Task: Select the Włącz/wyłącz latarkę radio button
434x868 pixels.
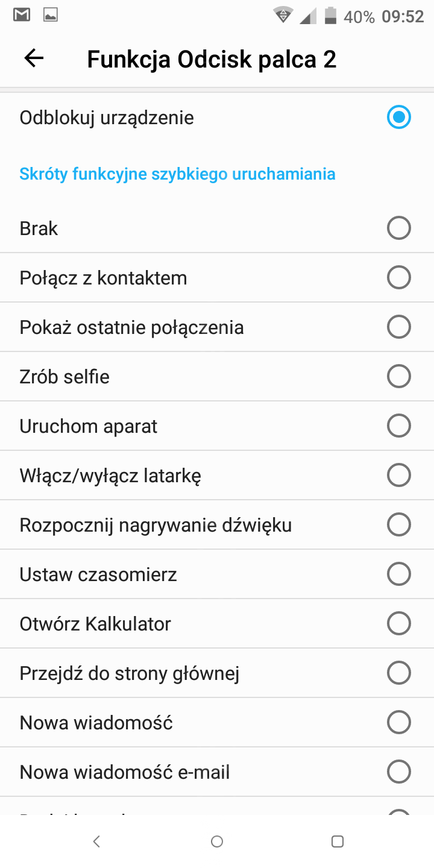Action: tap(398, 476)
